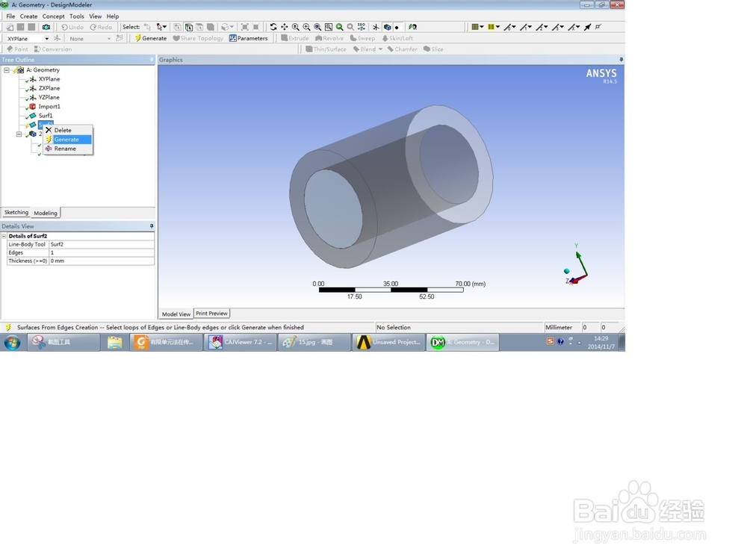
Task: Click the display vertices icon
Action: coord(598,27)
